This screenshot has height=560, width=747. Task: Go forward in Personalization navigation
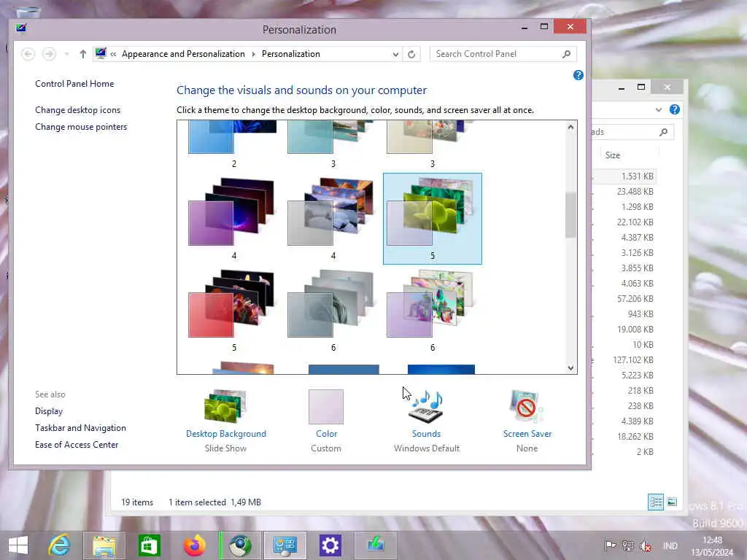(x=49, y=54)
